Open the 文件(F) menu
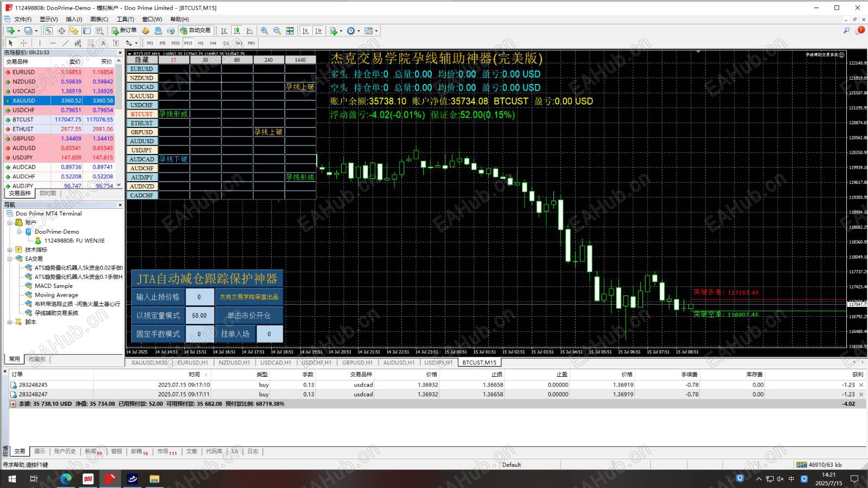This screenshot has width=868, height=488. 22,19
